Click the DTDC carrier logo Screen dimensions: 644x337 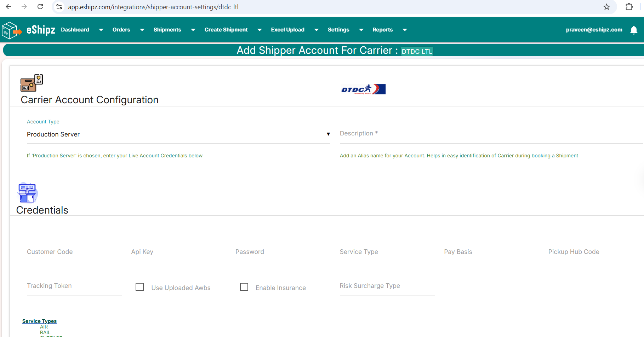coord(363,89)
